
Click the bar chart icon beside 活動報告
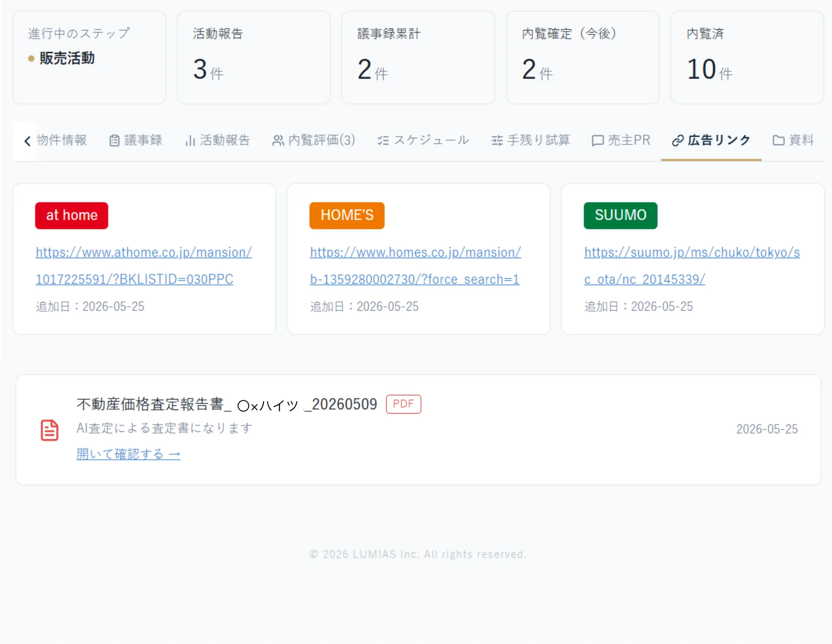pyautogui.click(x=190, y=141)
